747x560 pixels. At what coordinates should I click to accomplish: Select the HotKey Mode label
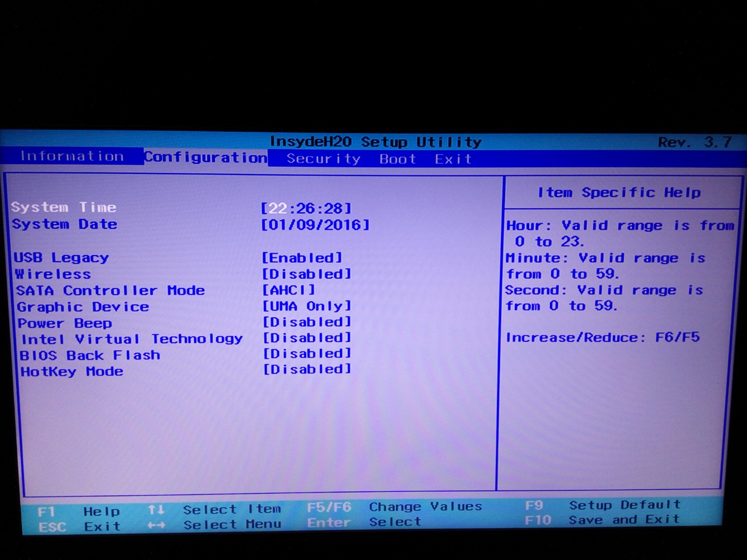(x=72, y=372)
